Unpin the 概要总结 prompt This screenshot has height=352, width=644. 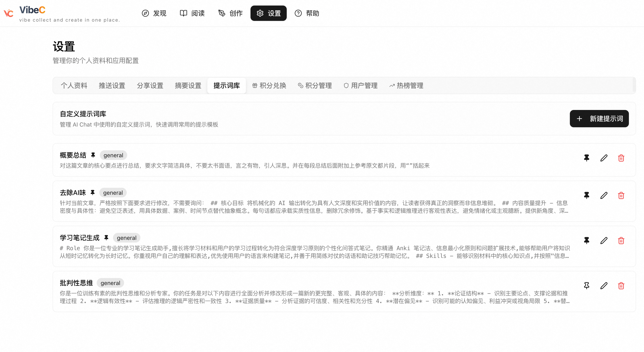[x=586, y=158]
